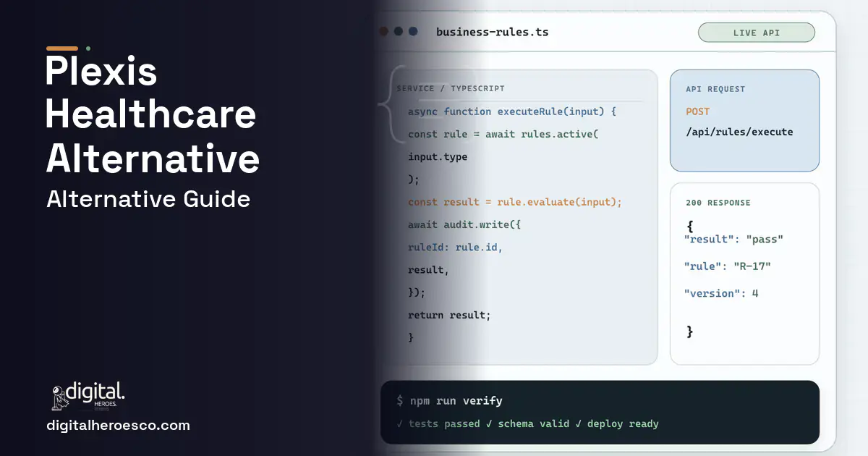The width and height of the screenshot is (868, 456).
Task: Click the "tests passed" terminal status
Action: (444, 423)
